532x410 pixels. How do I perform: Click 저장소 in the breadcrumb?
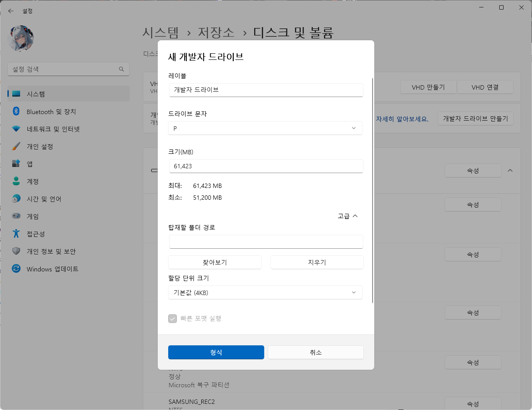(216, 32)
